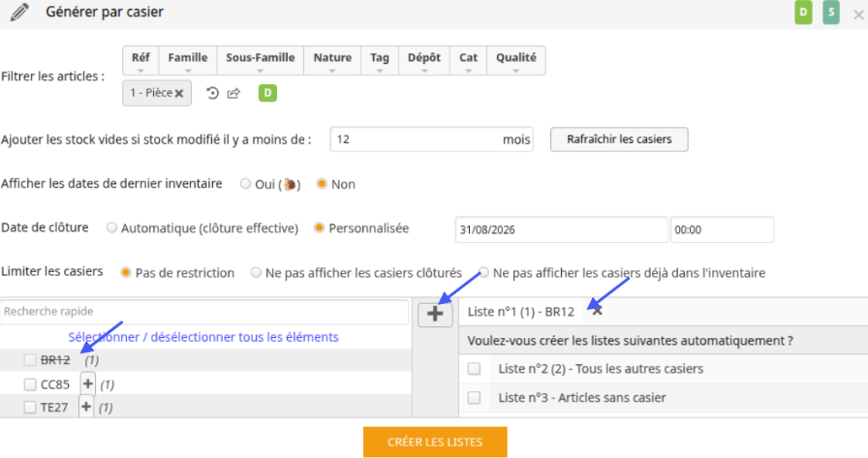This screenshot has height=458, width=868.
Task: Select Non for last inventory dates
Action: [322, 184]
